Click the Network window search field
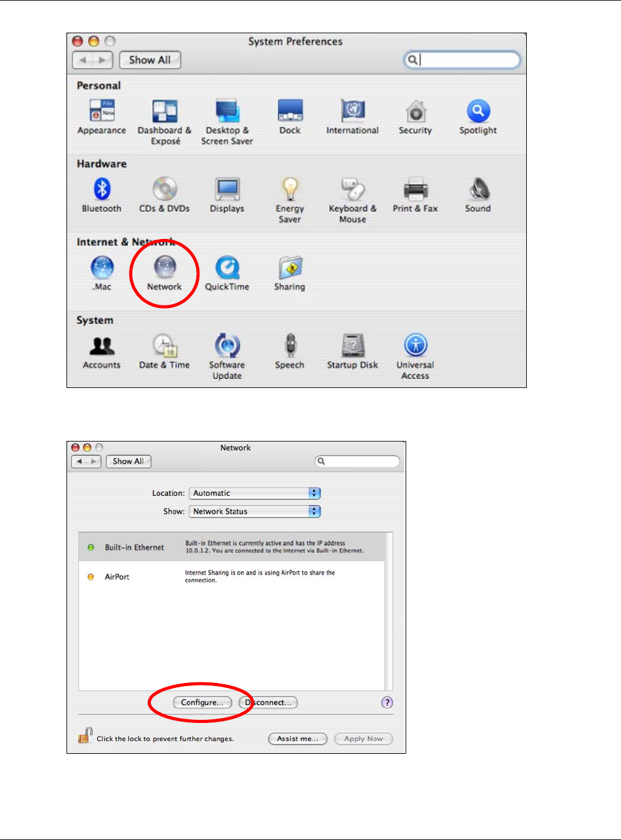Viewport: 621px width, 840px height. [x=357, y=461]
